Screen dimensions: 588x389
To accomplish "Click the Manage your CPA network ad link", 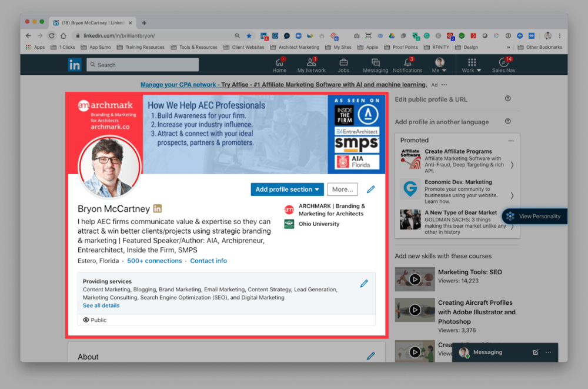I will [283, 85].
